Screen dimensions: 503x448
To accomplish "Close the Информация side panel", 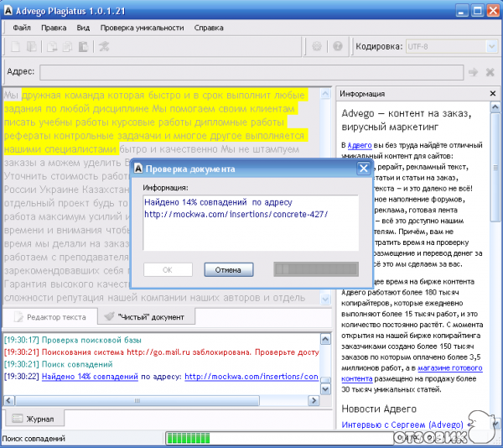I will [x=493, y=94].
